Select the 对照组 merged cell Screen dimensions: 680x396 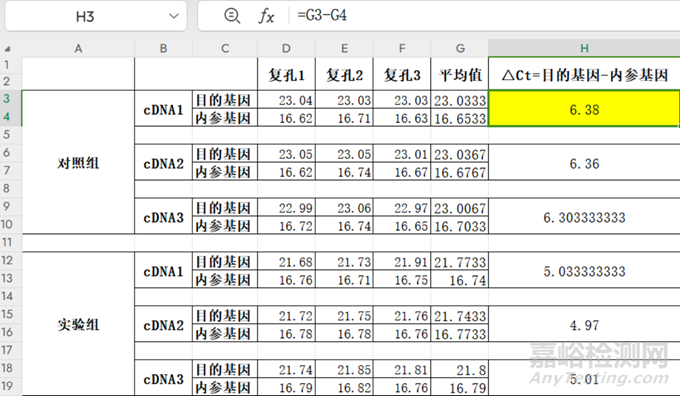pos(78,163)
